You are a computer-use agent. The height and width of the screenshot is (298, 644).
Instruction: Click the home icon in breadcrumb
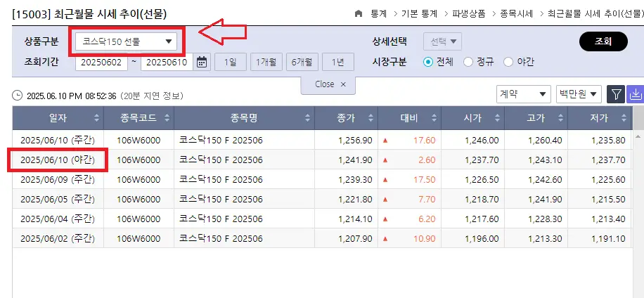359,13
